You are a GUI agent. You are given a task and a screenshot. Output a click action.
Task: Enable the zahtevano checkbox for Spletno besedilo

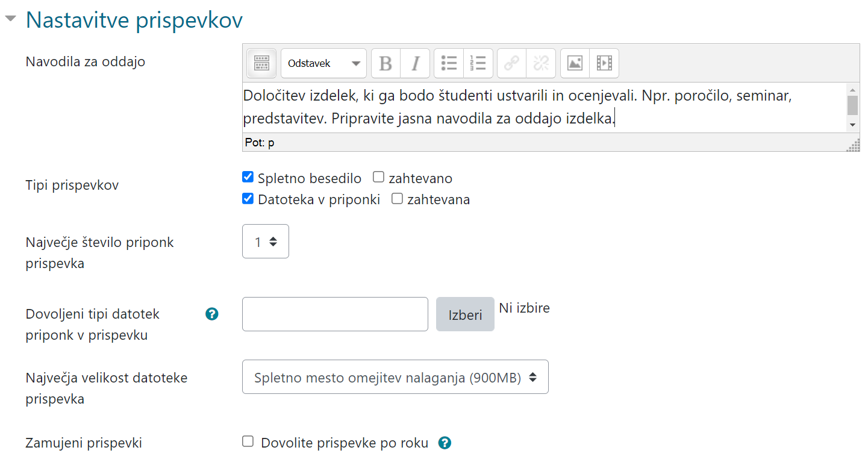point(378,176)
